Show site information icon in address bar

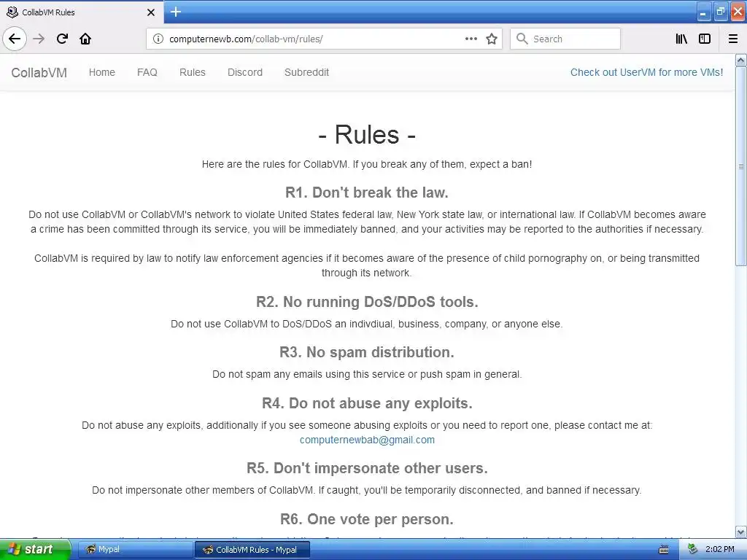[158, 39]
